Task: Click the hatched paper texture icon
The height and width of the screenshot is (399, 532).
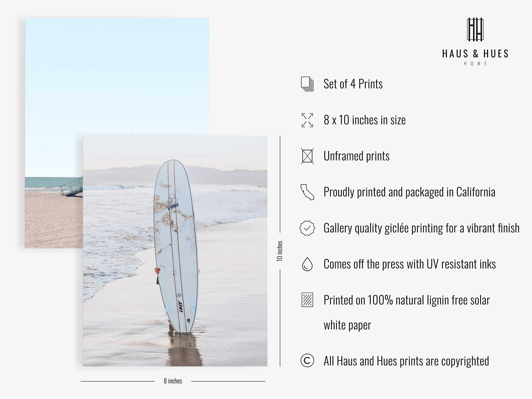Action: (x=307, y=300)
